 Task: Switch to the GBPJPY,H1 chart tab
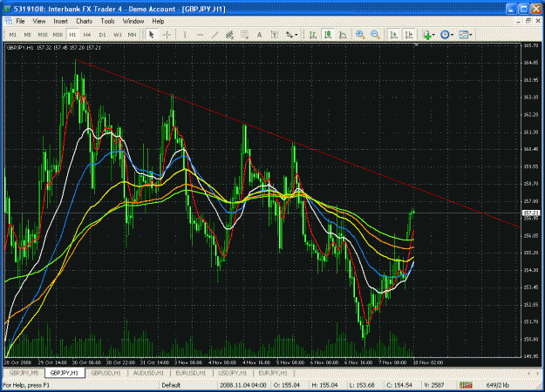[x=65, y=373]
